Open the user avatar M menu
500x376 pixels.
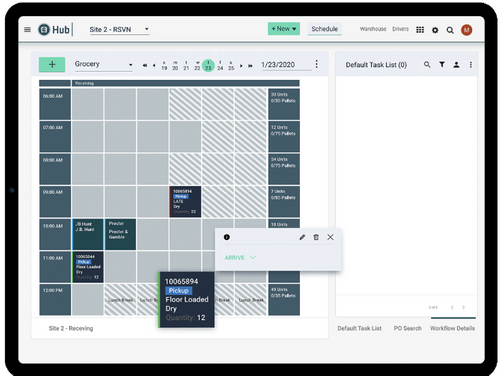coord(466,30)
